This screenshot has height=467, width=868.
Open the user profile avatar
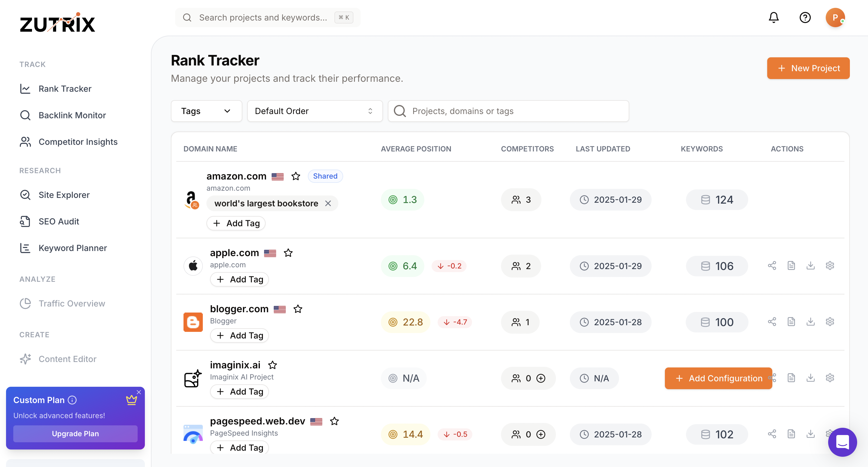pos(835,17)
